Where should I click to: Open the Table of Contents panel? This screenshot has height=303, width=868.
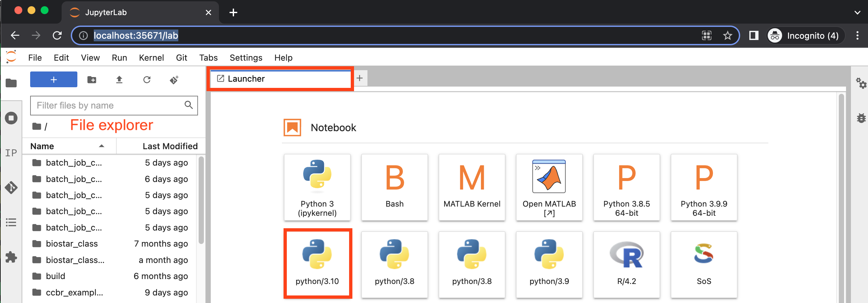(x=11, y=222)
